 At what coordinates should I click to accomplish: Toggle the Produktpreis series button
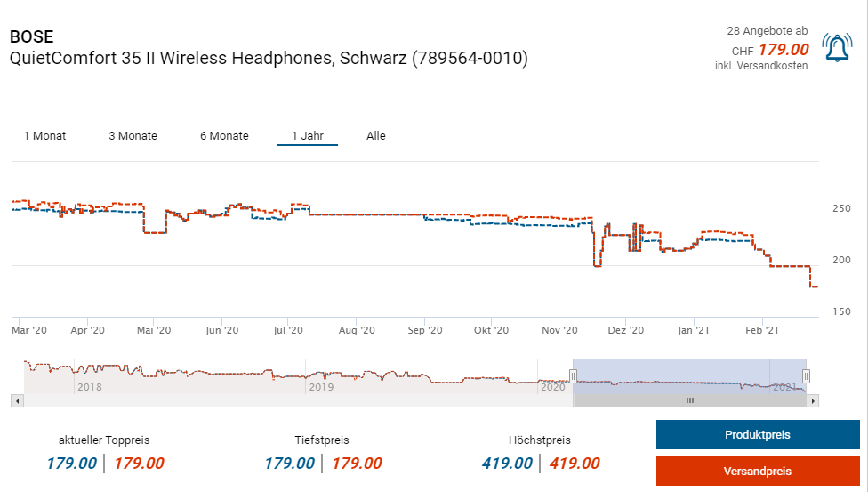coord(758,435)
